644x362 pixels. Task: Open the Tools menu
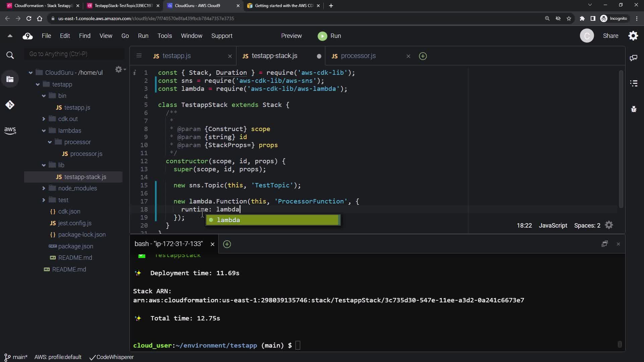[x=164, y=36]
